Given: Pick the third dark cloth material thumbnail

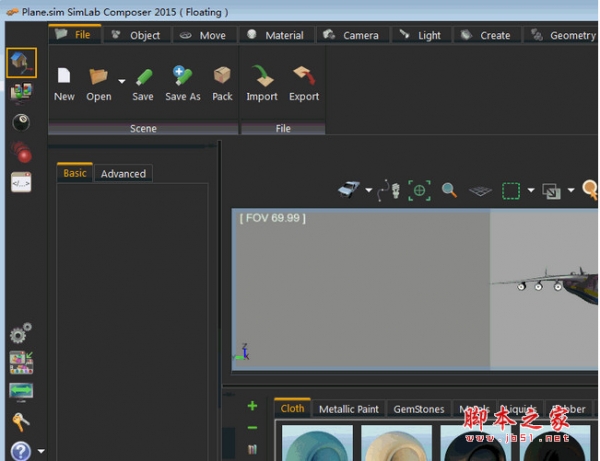Looking at the screenshot, I should [x=476, y=443].
